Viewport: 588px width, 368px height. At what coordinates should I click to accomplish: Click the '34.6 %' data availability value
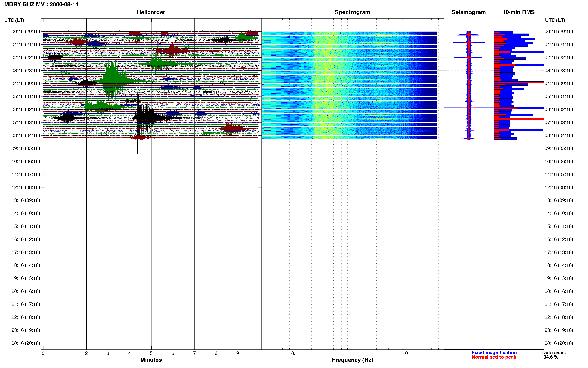click(551, 357)
